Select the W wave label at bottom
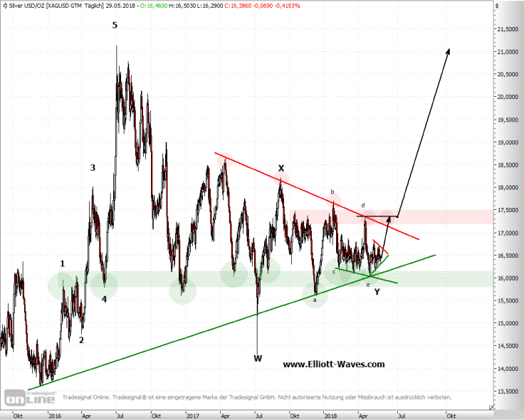Image resolution: width=524 pixels, height=420 pixels. [257, 358]
